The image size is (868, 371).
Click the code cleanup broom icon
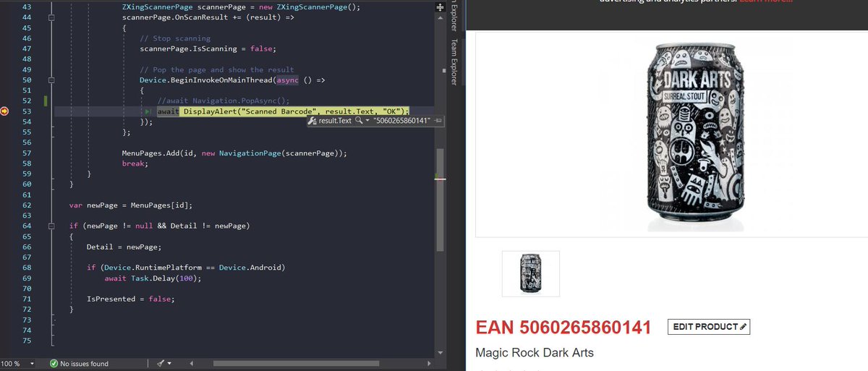point(159,363)
